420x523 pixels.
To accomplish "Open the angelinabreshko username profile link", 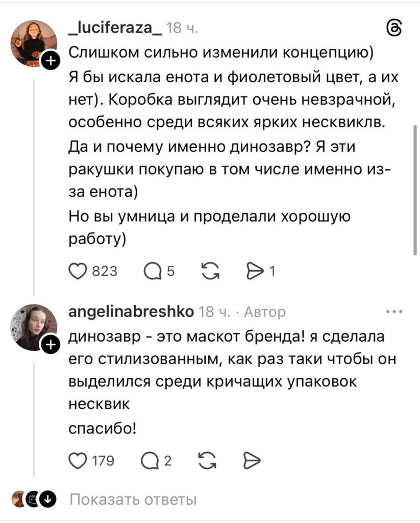I will (131, 312).
